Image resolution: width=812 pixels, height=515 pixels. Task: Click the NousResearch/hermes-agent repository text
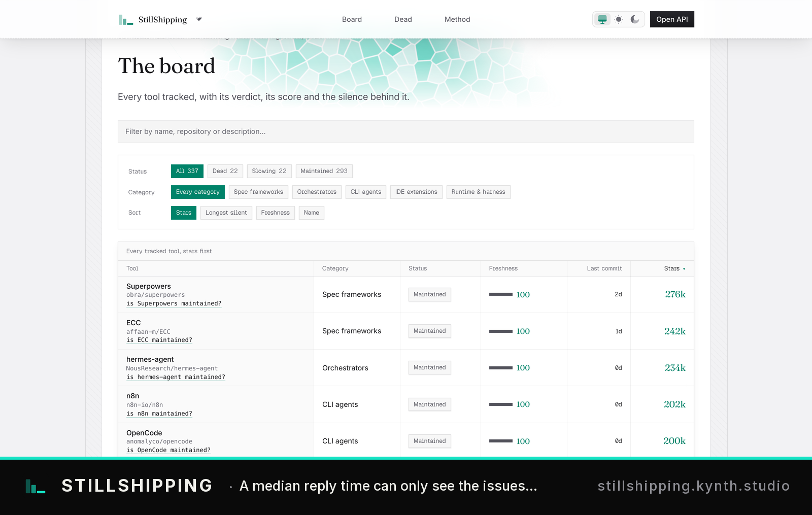172,368
